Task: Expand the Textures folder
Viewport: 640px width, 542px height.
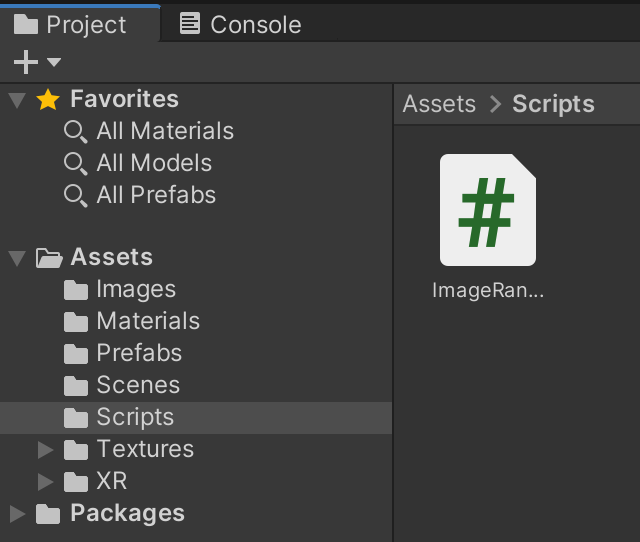Action: 45,449
